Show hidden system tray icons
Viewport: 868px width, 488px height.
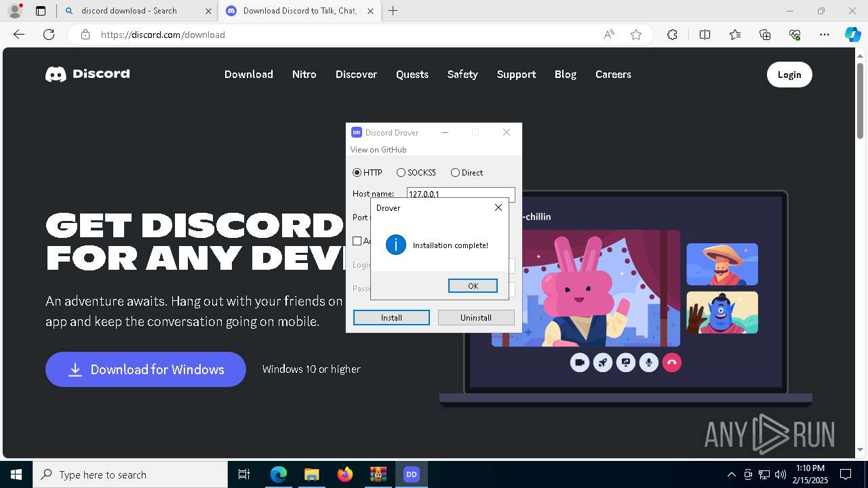[x=731, y=474]
